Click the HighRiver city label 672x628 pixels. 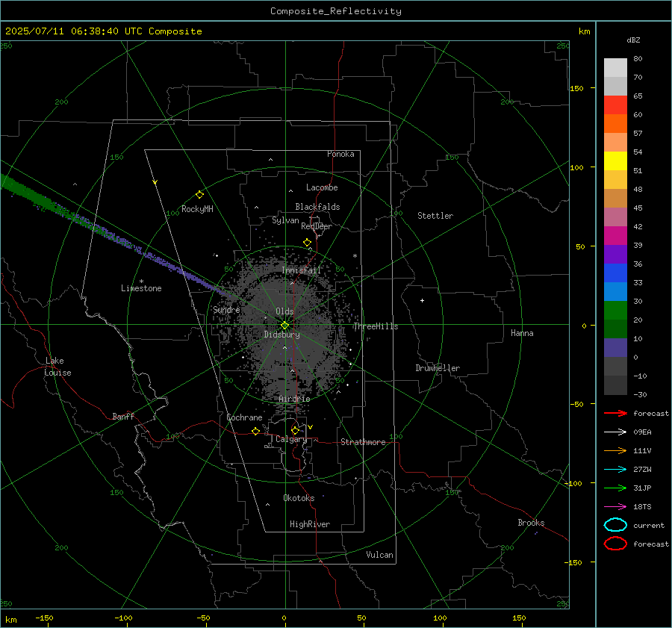point(310,524)
